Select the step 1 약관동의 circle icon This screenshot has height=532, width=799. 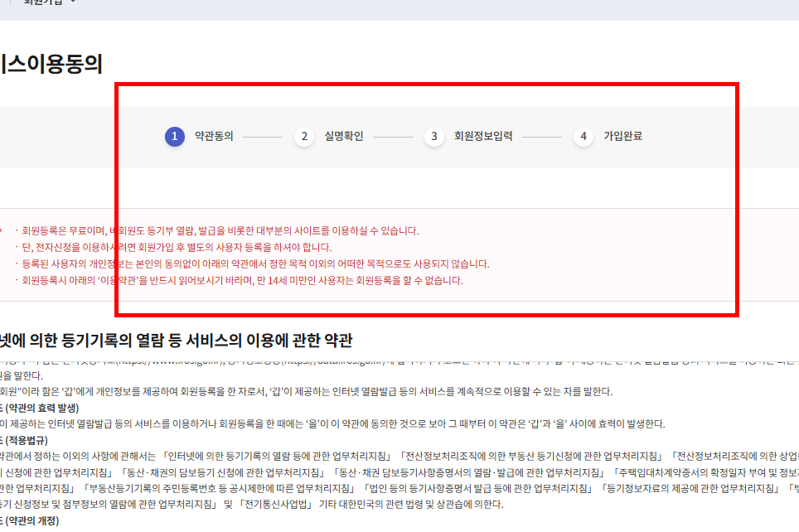click(173, 136)
